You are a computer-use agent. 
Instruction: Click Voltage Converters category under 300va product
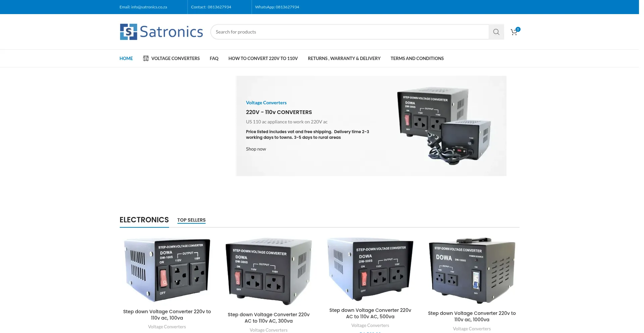[269, 330]
